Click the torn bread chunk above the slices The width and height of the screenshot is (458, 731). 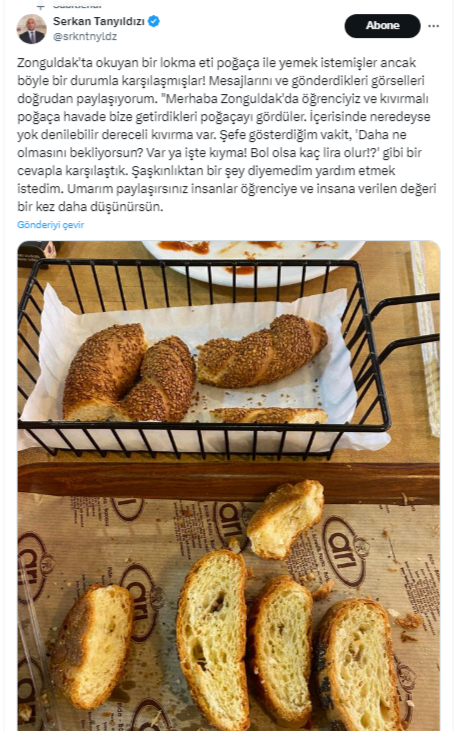pos(285,519)
